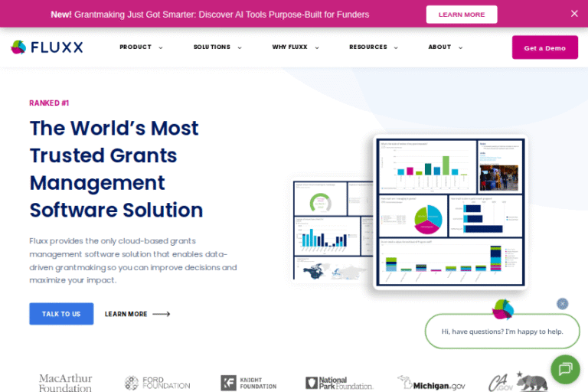This screenshot has height=392, width=588.
Task: Close the chat greeting bubble
Action: [562, 303]
